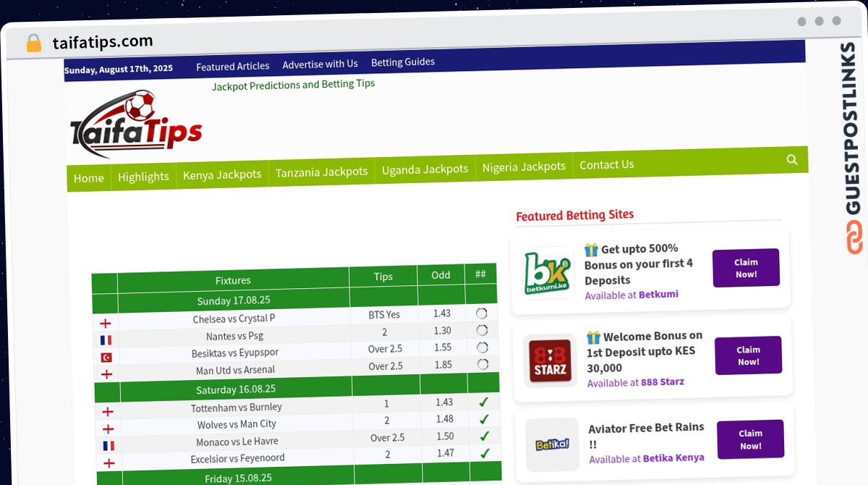Click the Featured Betting Sites heading
Screen dimensions: 868x485
click(x=575, y=215)
